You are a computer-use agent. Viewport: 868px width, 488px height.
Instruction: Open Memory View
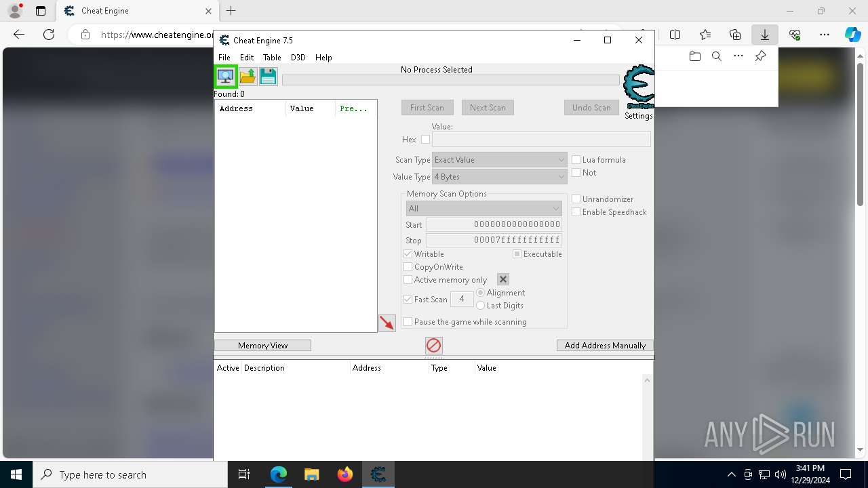pyautogui.click(x=262, y=346)
